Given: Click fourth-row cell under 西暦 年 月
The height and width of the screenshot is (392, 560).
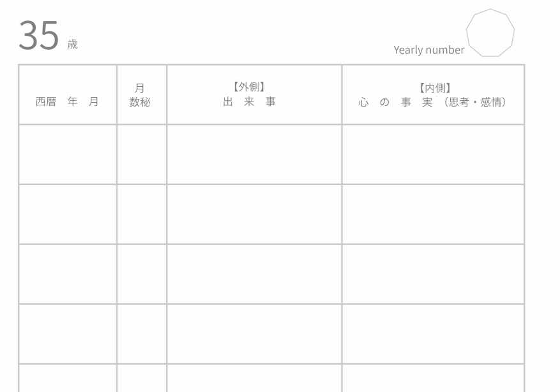Looking at the screenshot, I should pos(68,334).
